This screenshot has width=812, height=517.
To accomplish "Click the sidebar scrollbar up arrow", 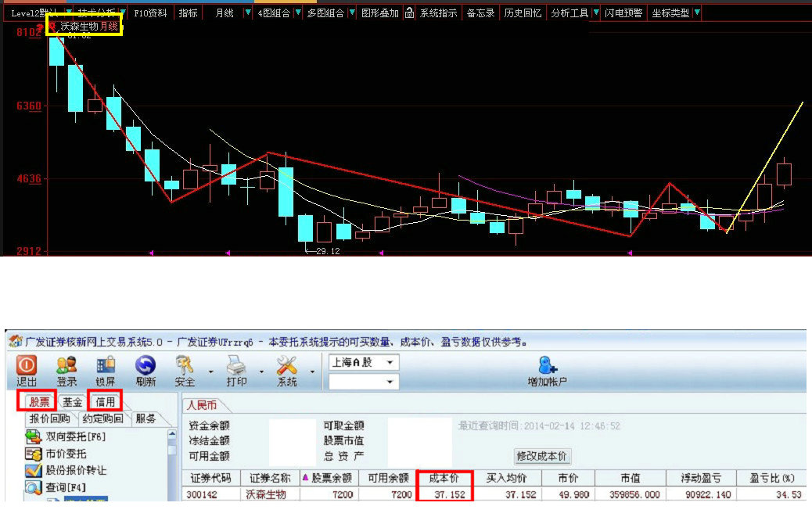I will click(x=174, y=433).
